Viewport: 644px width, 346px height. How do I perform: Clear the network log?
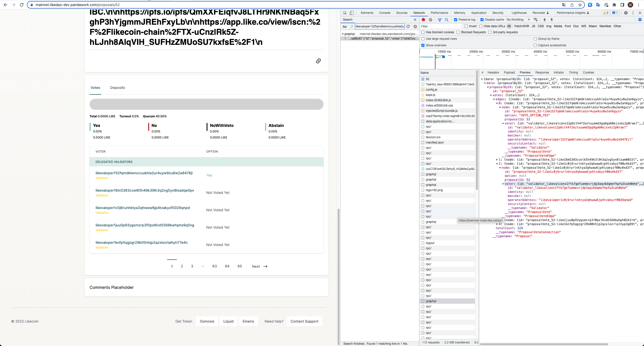tap(430, 20)
